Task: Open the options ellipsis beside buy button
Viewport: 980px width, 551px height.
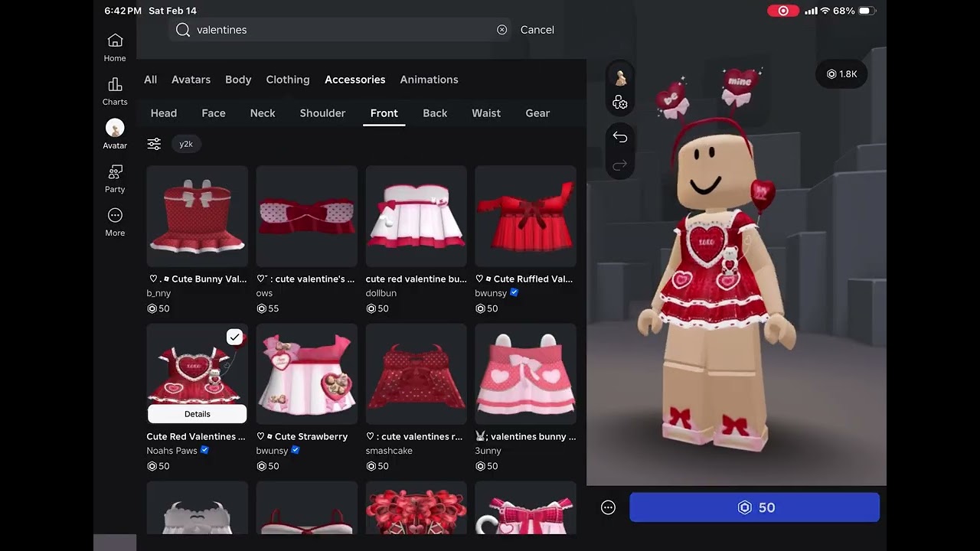Action: pos(608,507)
